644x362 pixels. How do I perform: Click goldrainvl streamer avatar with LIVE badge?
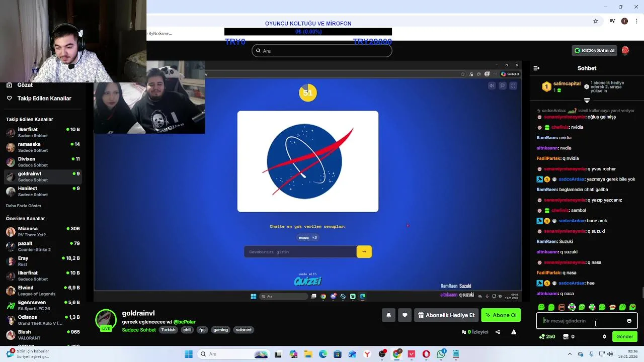[106, 320]
